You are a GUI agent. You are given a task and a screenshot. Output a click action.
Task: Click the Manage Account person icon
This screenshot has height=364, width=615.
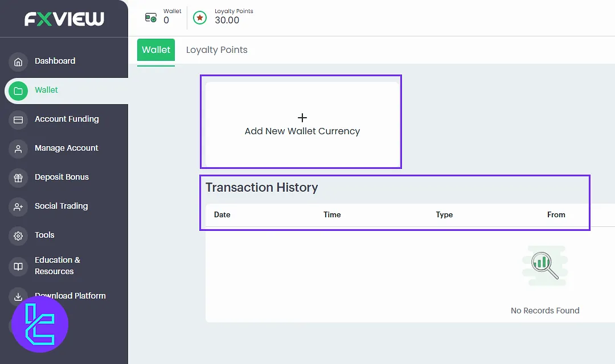[18, 149]
